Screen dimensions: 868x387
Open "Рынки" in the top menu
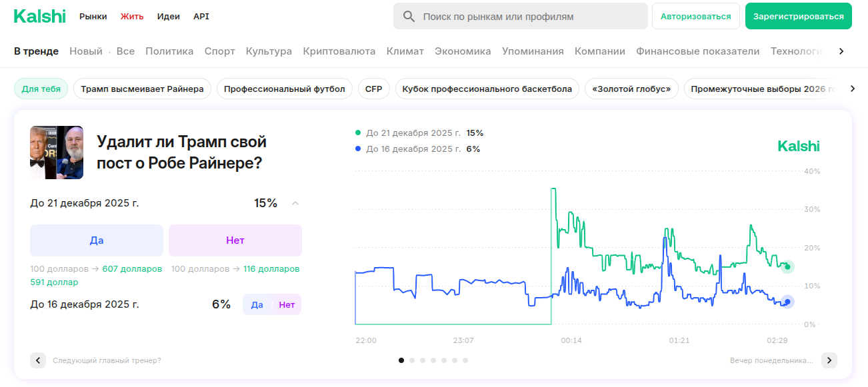click(x=93, y=17)
